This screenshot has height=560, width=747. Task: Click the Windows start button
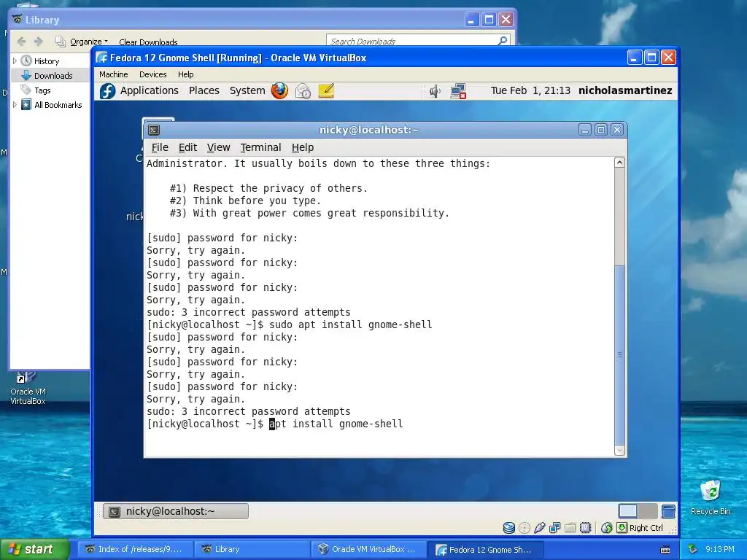click(35, 549)
